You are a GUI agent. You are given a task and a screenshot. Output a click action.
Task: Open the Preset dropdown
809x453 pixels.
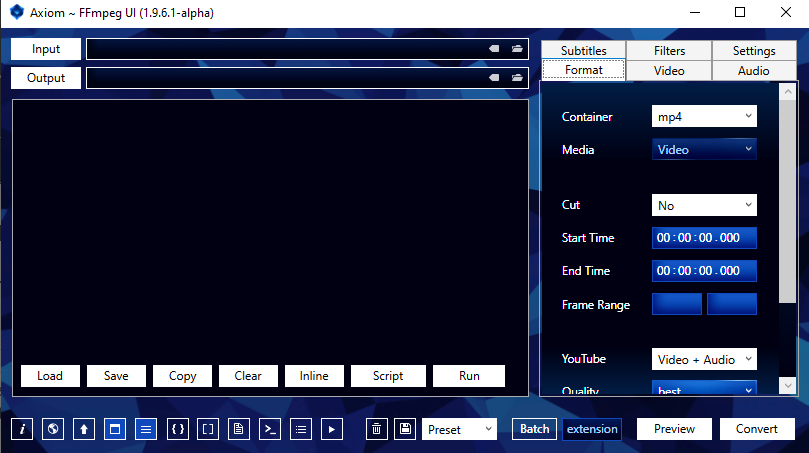point(459,429)
